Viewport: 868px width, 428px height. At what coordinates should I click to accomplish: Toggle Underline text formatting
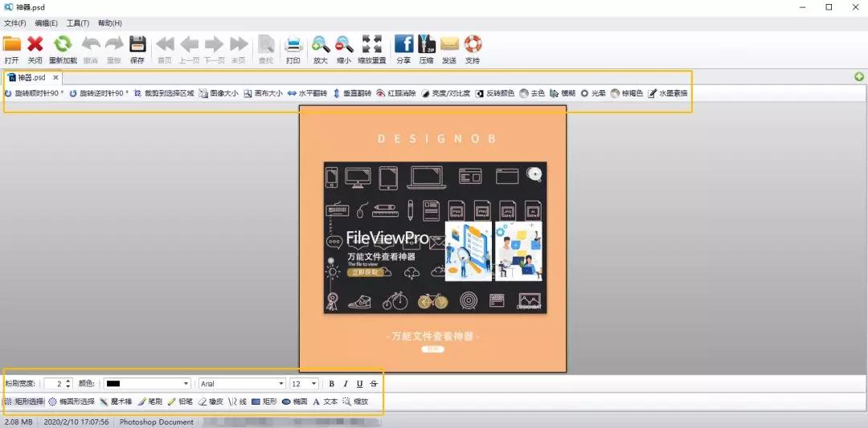point(359,384)
